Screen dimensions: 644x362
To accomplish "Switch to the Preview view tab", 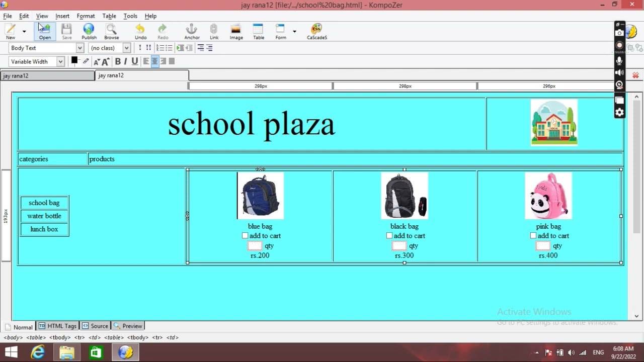I will point(128,326).
